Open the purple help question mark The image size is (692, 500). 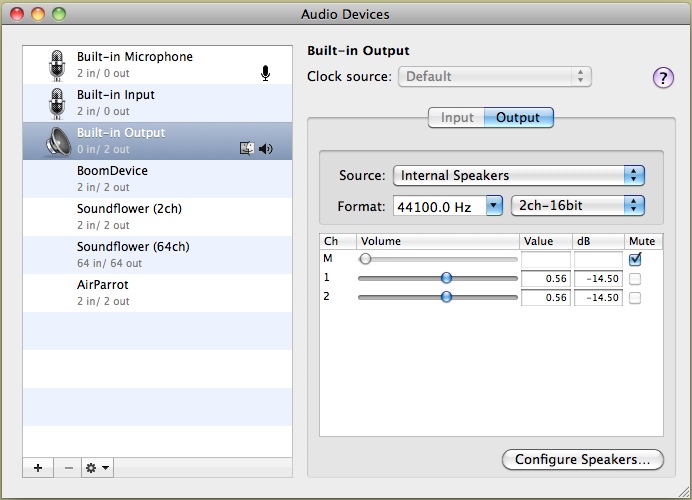point(663,78)
